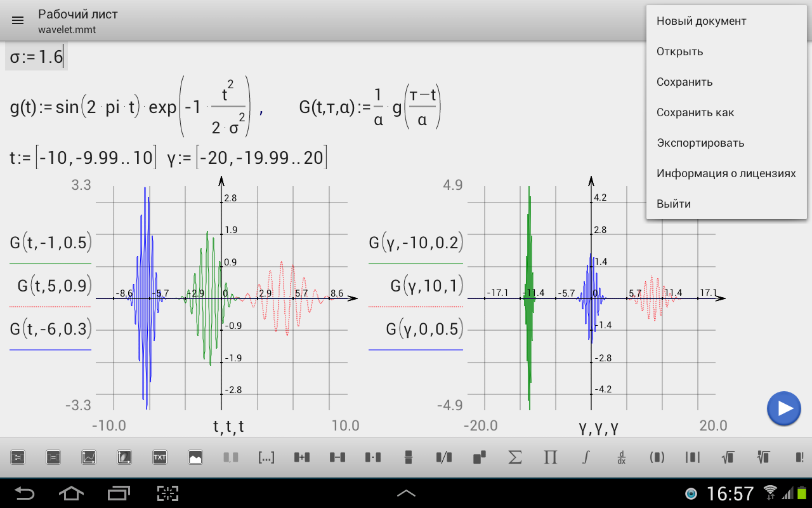Insert the integral operator
Image resolution: width=812 pixels, height=508 pixels.
586,457
